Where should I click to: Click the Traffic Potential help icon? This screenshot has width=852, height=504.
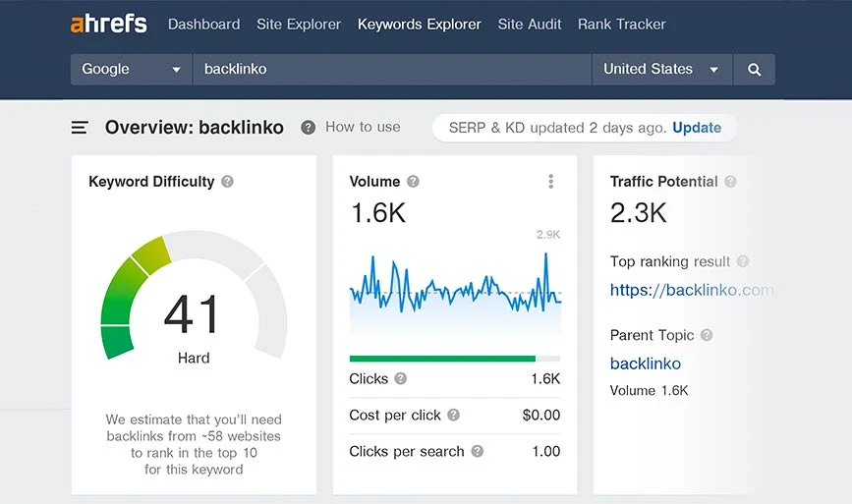pos(731,182)
